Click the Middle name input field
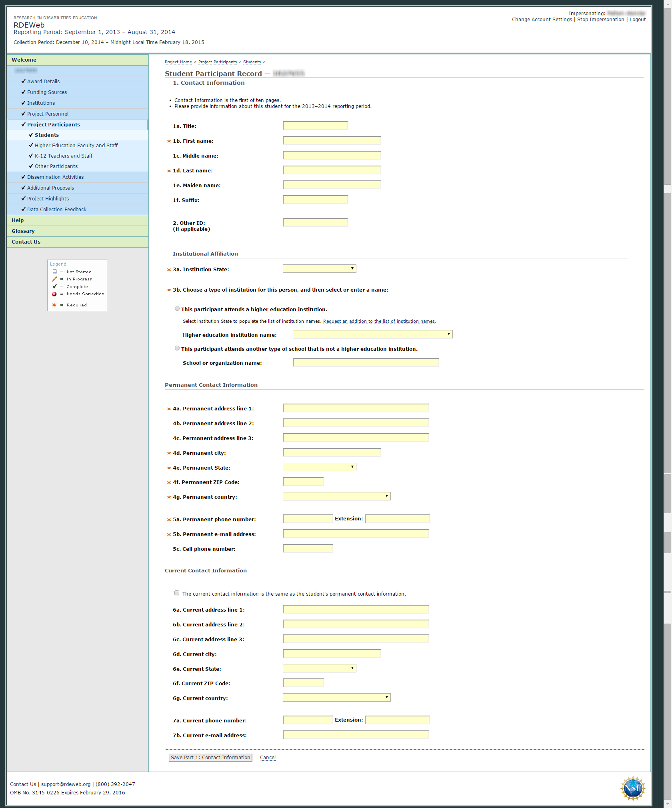672x808 pixels. [332, 155]
